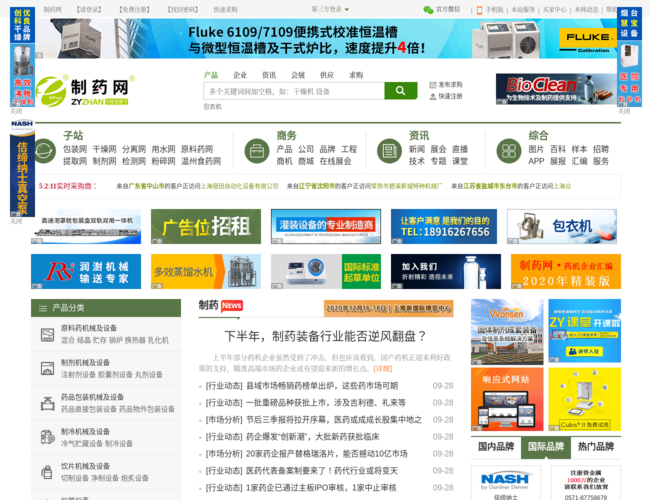
Task: Select the 供应 search tab
Action: coord(327,75)
